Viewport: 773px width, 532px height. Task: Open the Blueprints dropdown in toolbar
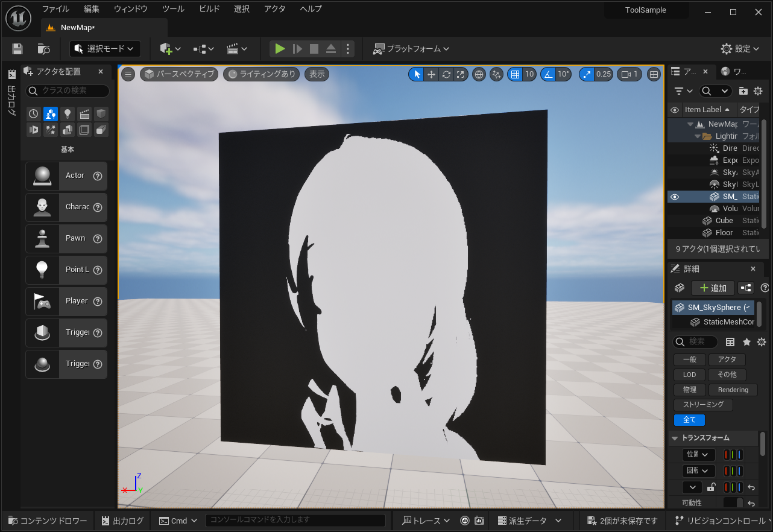204,49
